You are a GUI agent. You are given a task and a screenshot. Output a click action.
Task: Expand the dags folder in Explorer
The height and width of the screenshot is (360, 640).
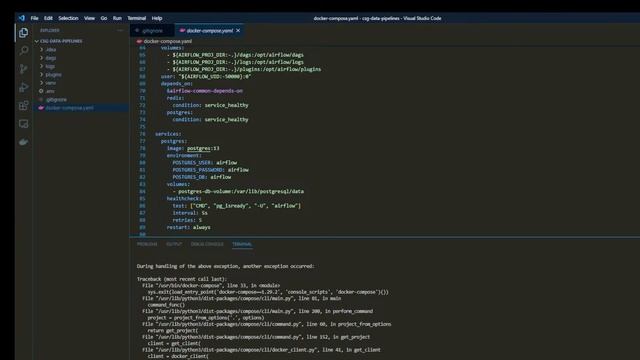pos(81,58)
